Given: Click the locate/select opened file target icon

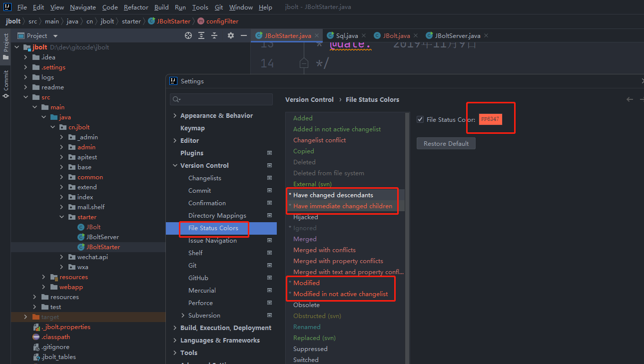Looking at the screenshot, I should pos(188,35).
